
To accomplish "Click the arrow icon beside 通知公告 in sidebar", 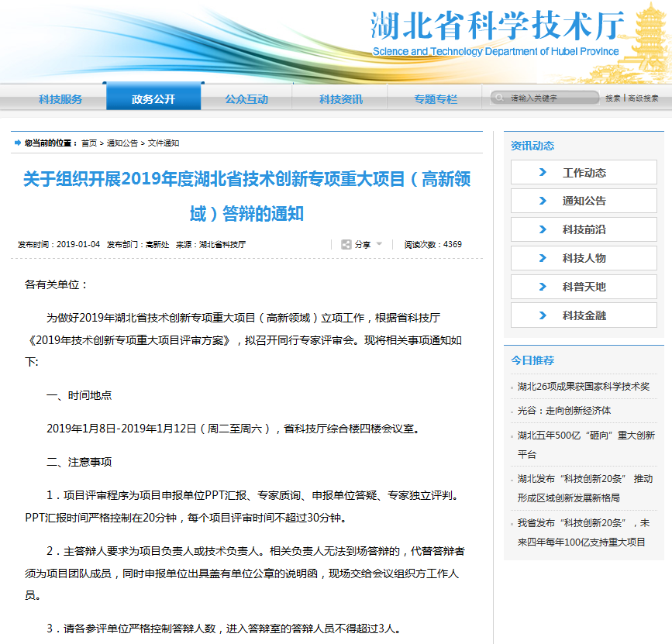I will tap(543, 201).
